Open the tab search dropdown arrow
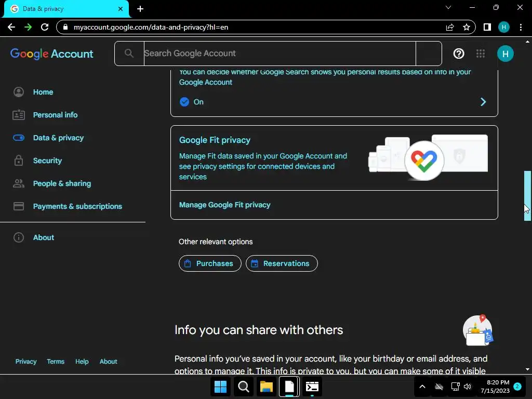This screenshot has width=532, height=399. pos(448,7)
